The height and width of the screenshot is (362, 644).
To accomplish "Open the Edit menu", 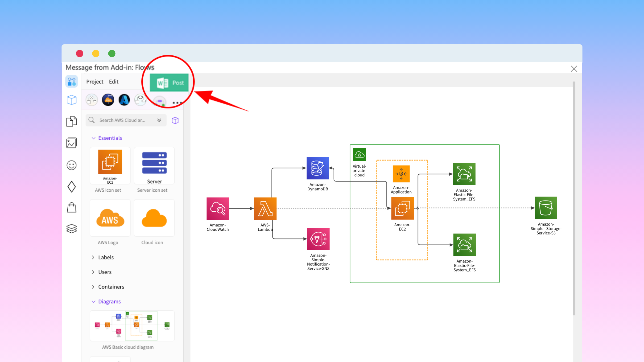I will pyautogui.click(x=113, y=82).
